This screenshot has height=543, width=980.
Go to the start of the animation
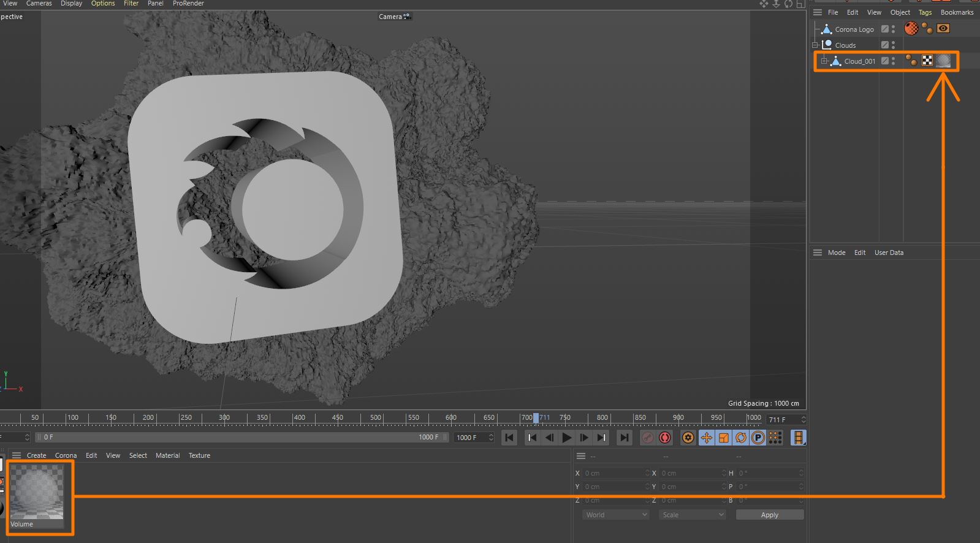(x=509, y=438)
